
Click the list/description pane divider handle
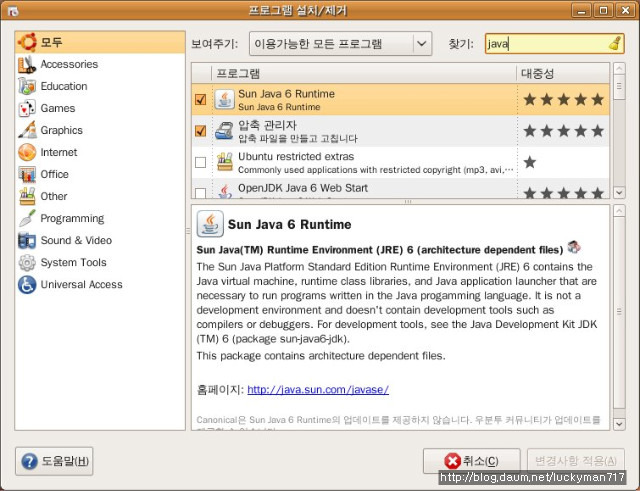408,202
